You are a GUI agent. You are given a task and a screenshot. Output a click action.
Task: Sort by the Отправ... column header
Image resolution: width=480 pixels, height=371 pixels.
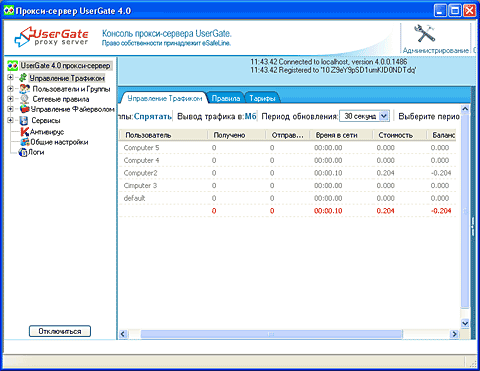coord(288,135)
